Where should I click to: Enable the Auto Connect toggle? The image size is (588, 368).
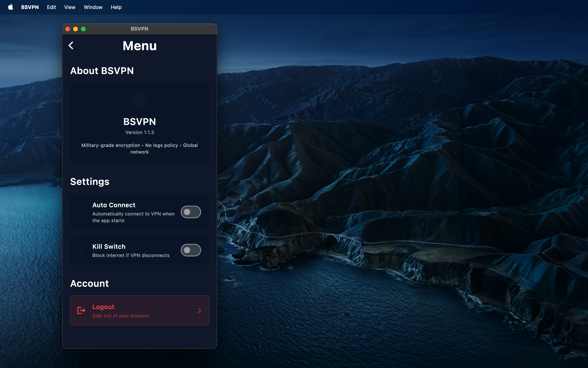(x=191, y=212)
